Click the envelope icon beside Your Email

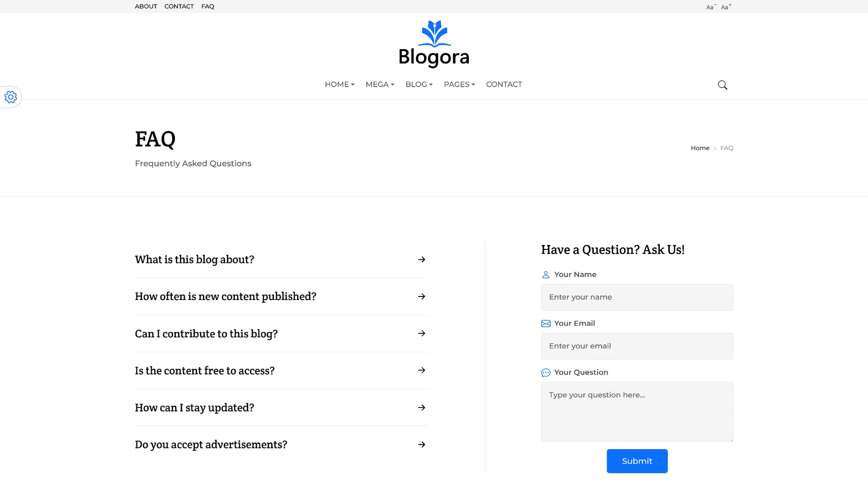(546, 324)
